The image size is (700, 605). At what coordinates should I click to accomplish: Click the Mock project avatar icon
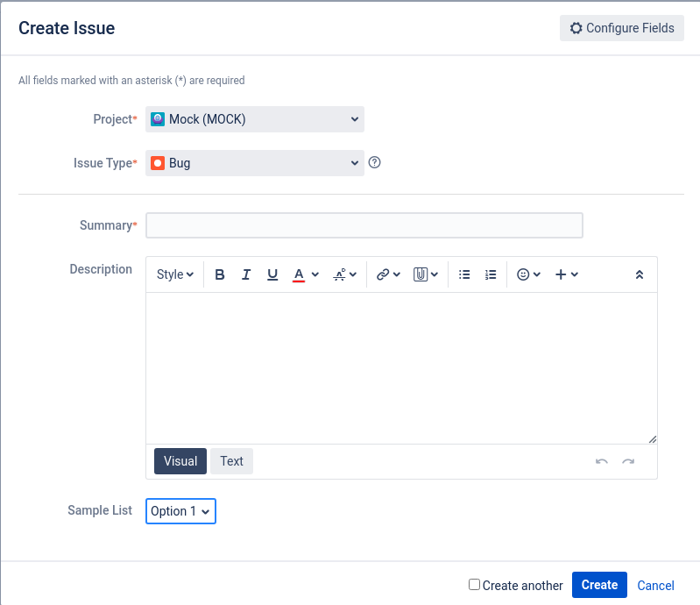[158, 119]
